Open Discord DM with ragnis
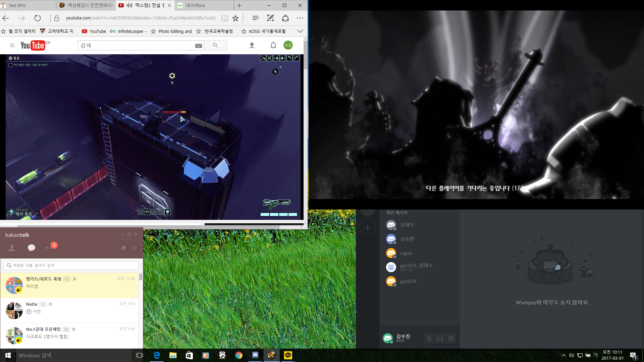Screen dimensions: 644x362 (419, 253)
